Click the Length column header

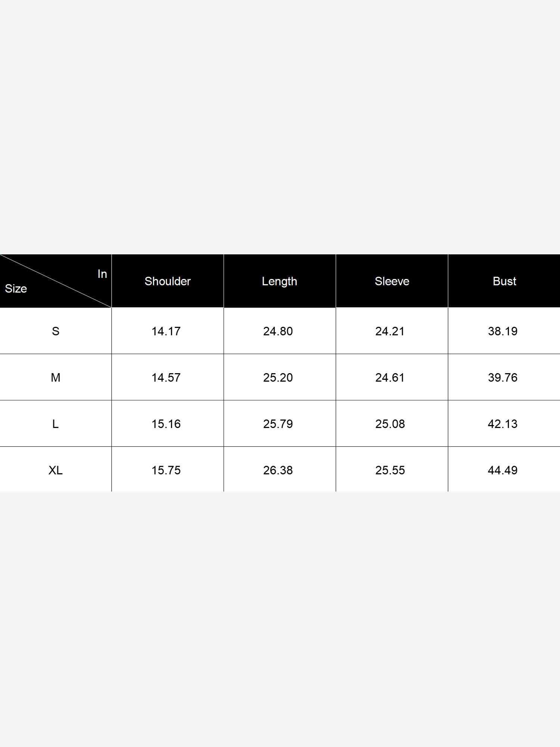(280, 281)
